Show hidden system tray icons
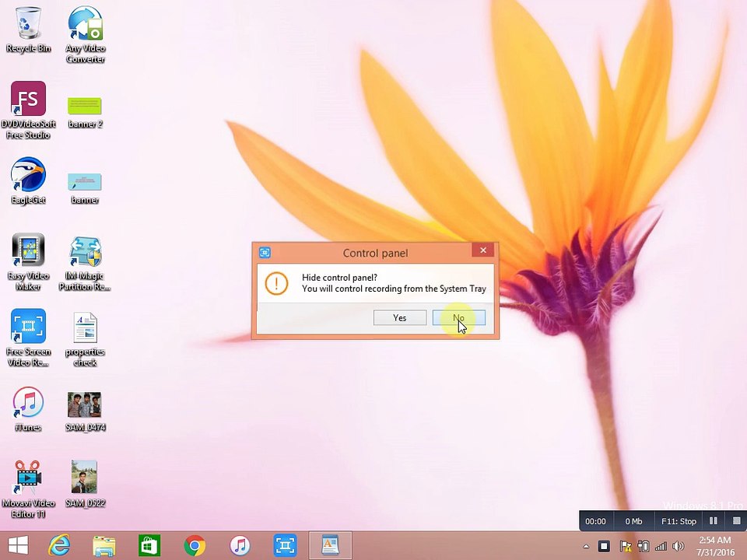This screenshot has height=560, width=747. [587, 547]
